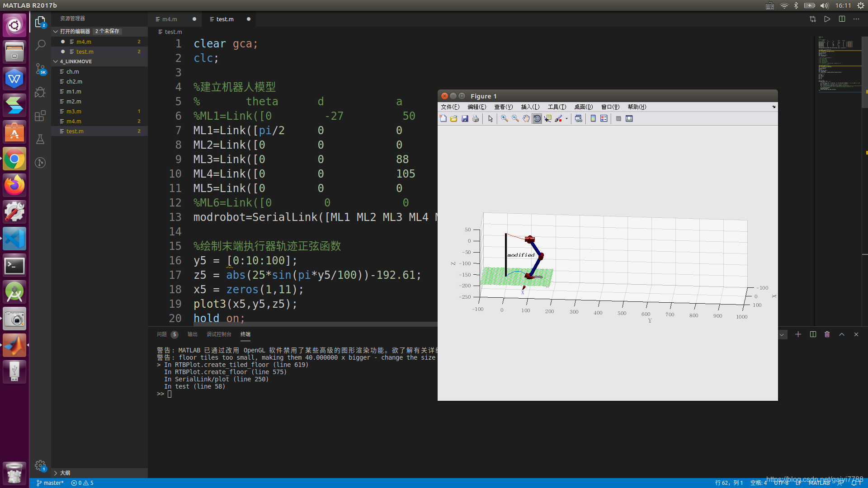Screen dimensions: 868x488
Task: Insert Colorbar via Figure toolbar icon
Action: point(593,118)
